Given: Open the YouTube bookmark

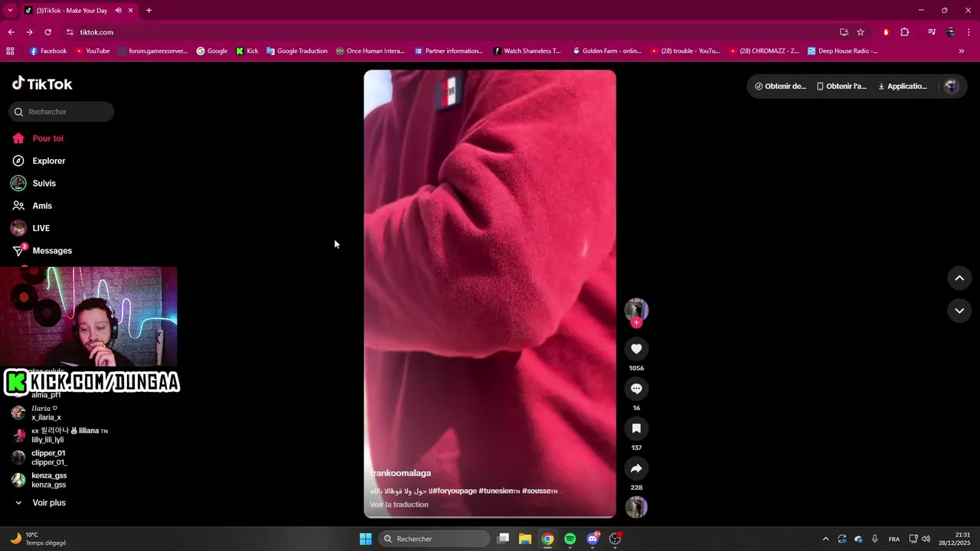Looking at the screenshot, I should click(x=92, y=51).
